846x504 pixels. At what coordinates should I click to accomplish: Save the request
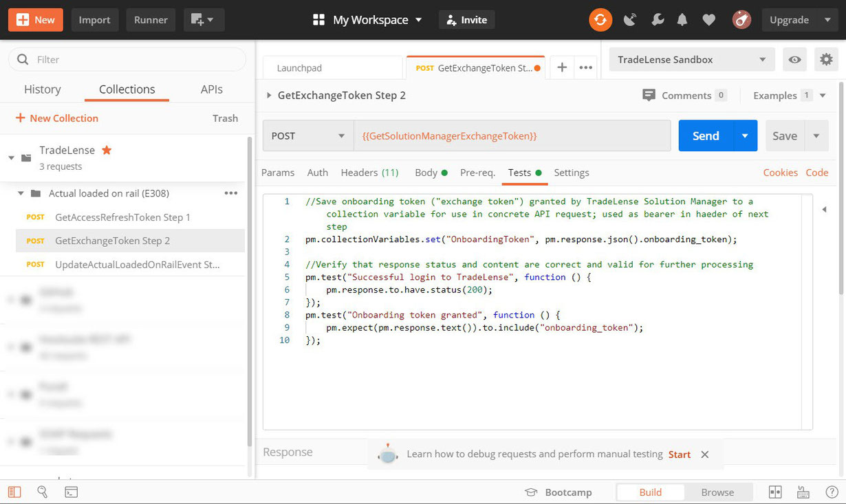[785, 136]
